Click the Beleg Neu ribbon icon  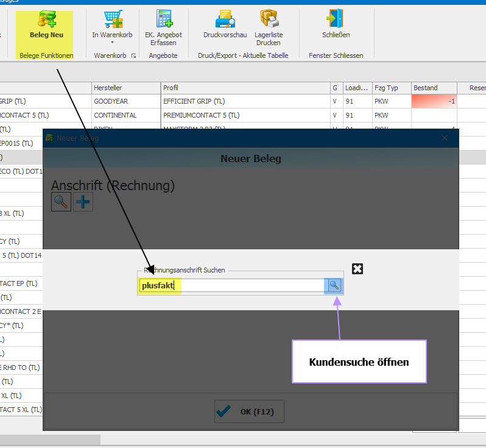[x=46, y=20]
